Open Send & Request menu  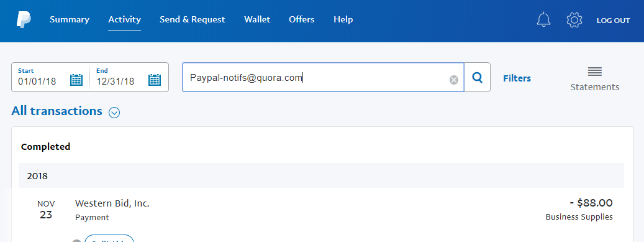193,19
